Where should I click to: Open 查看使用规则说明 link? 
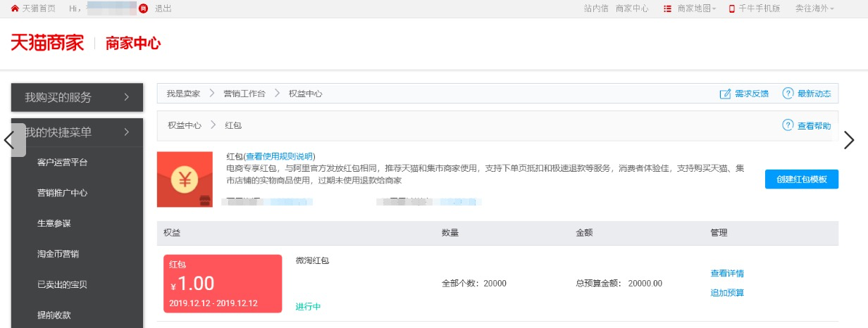pyautogui.click(x=279, y=156)
